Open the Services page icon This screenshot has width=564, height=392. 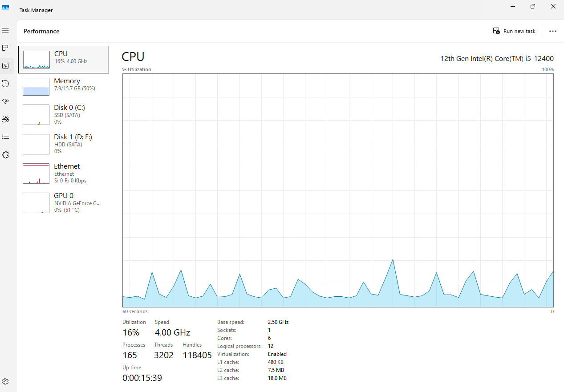(x=5, y=155)
